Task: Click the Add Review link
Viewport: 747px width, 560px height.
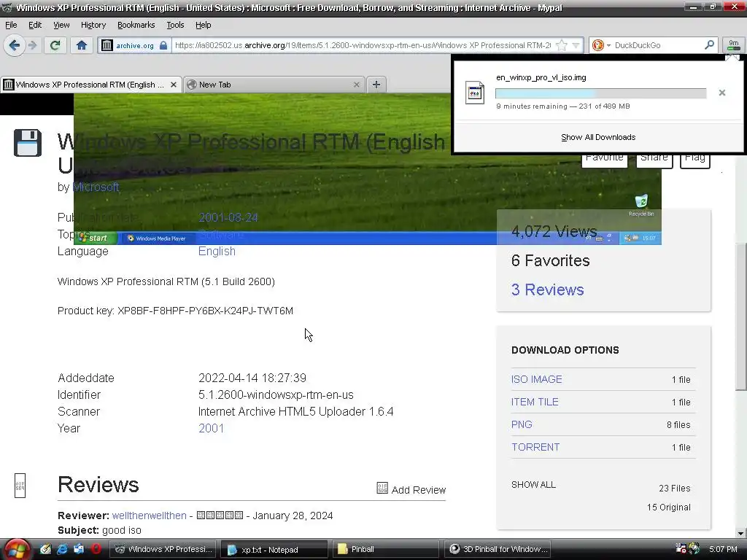Action: [411, 489]
